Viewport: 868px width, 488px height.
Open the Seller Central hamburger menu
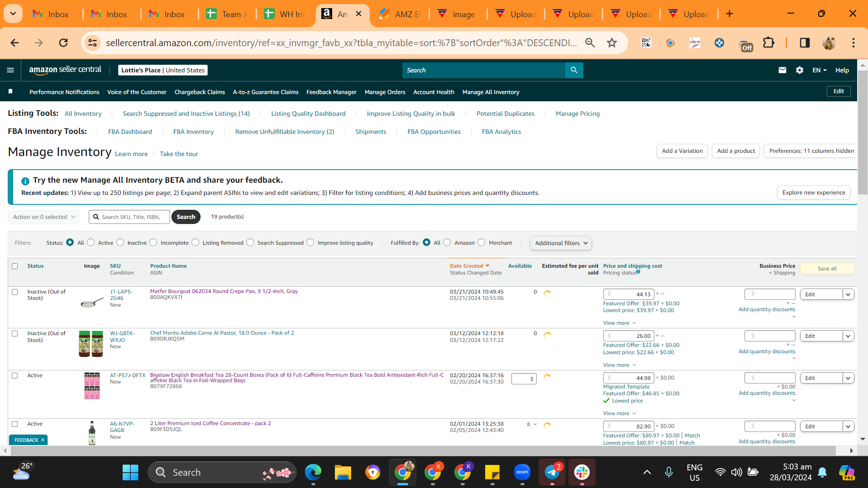pos(10,70)
